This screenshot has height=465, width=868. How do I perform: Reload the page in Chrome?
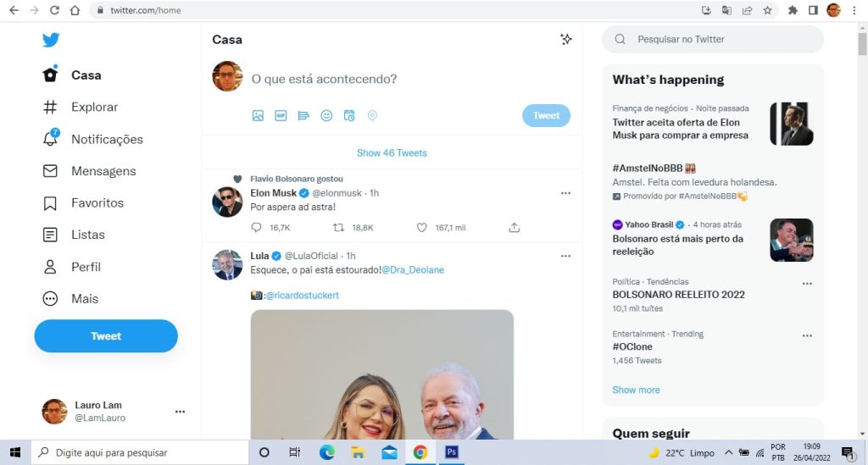pyautogui.click(x=54, y=10)
